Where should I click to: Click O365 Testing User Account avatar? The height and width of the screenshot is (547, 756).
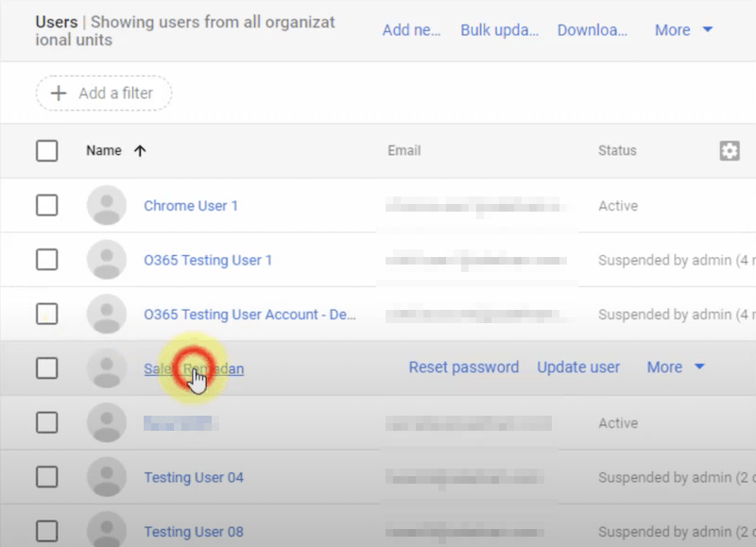107,314
